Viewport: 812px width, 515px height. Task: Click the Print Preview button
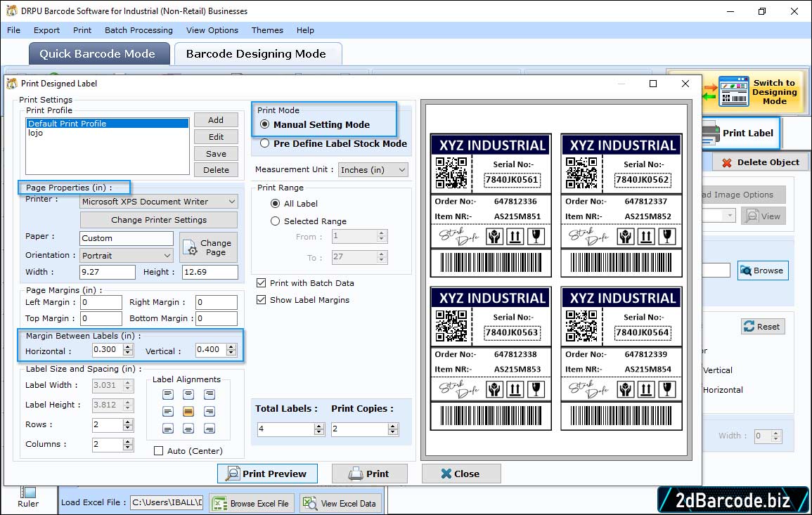point(267,474)
